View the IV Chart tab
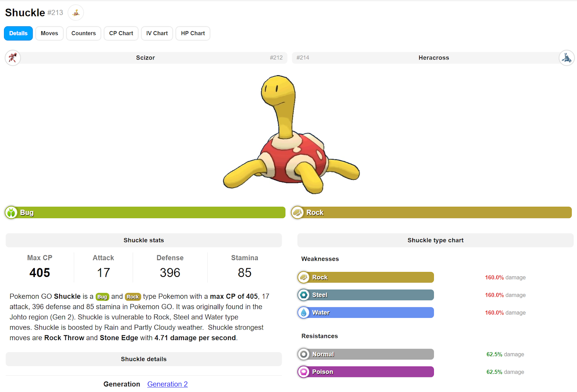 point(157,33)
